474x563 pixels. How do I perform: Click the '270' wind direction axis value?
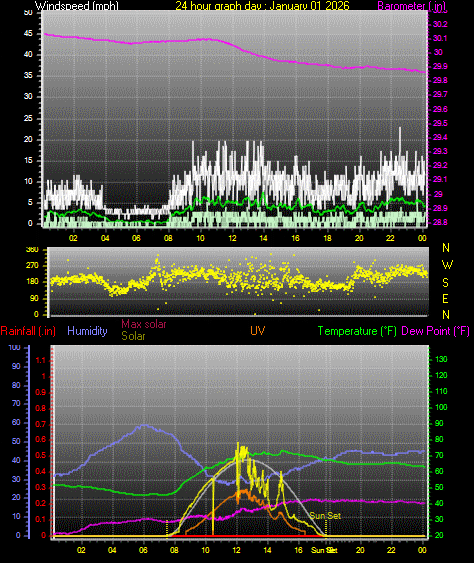32,266
